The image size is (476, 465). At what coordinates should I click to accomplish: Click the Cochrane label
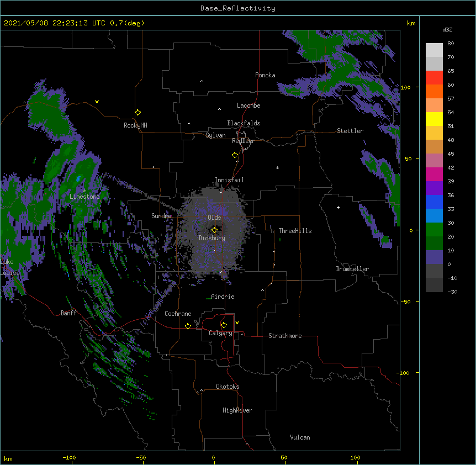[x=178, y=314]
